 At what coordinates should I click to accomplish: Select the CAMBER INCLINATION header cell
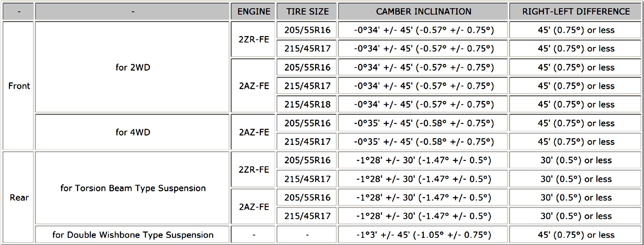tap(423, 12)
